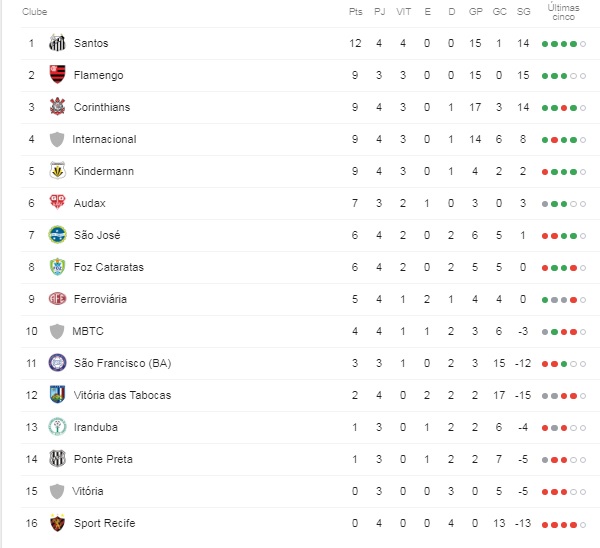Click the Foz Cataratas shield
This screenshot has height=548, width=600.
pos(57,267)
